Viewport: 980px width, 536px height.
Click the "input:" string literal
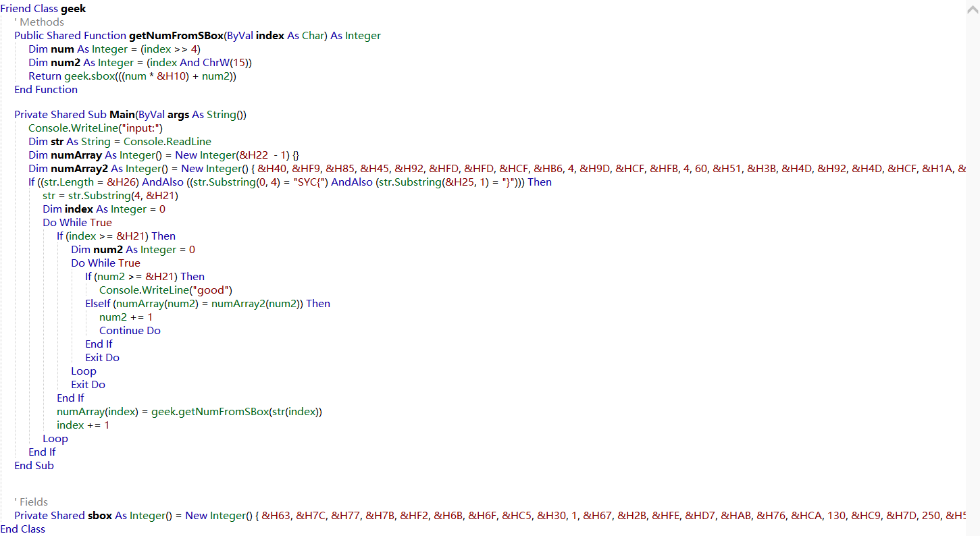coord(141,128)
